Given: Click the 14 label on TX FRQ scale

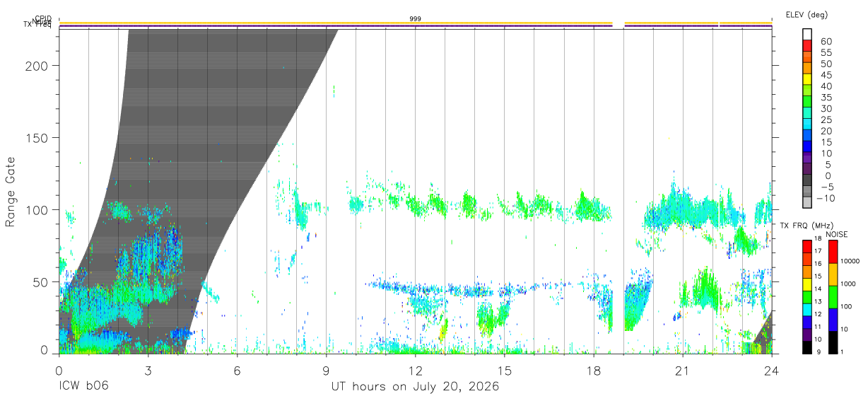Looking at the screenshot, I should [818, 289].
